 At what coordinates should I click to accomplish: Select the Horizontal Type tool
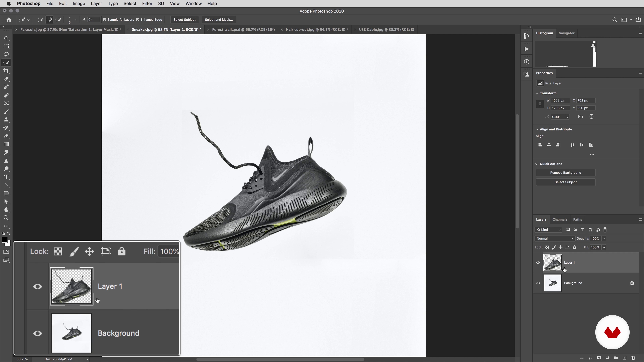click(x=6, y=177)
